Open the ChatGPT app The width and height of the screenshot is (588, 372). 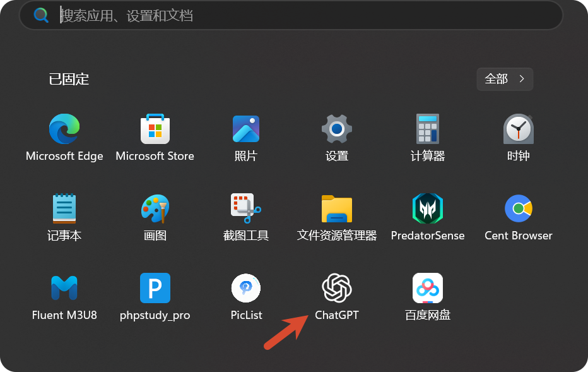pyautogui.click(x=337, y=297)
